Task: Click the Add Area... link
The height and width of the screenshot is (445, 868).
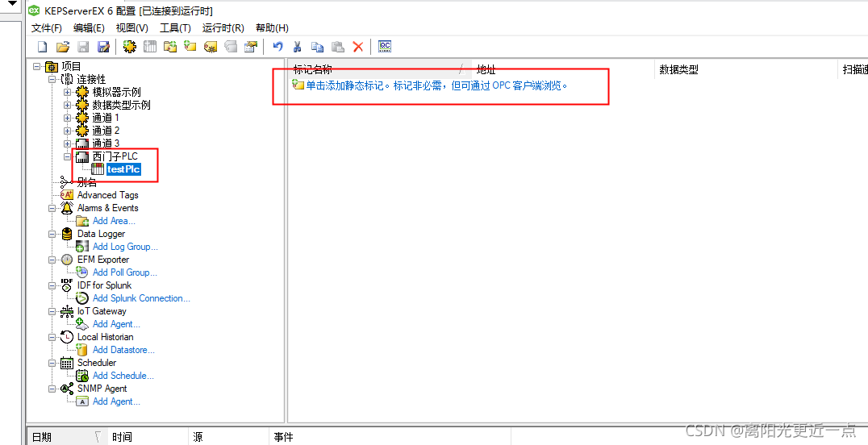Action: point(114,221)
